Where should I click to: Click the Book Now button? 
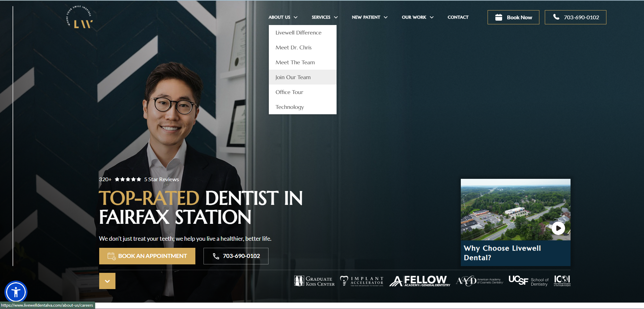513,17
